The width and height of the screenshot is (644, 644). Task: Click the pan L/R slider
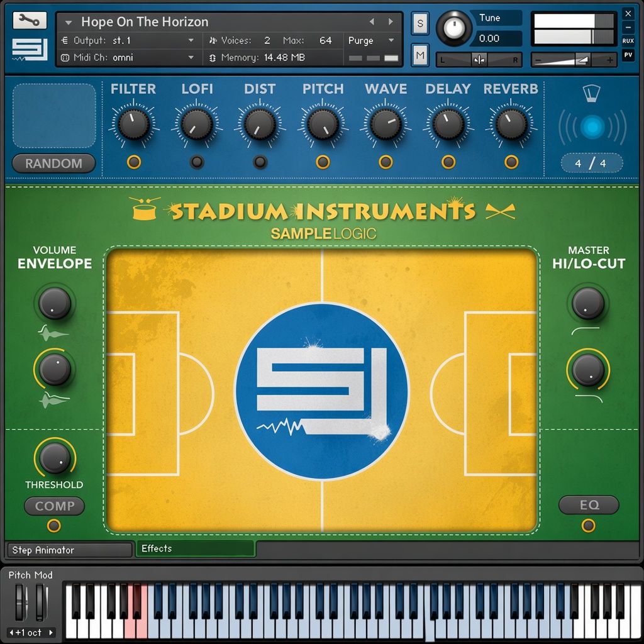(479, 60)
